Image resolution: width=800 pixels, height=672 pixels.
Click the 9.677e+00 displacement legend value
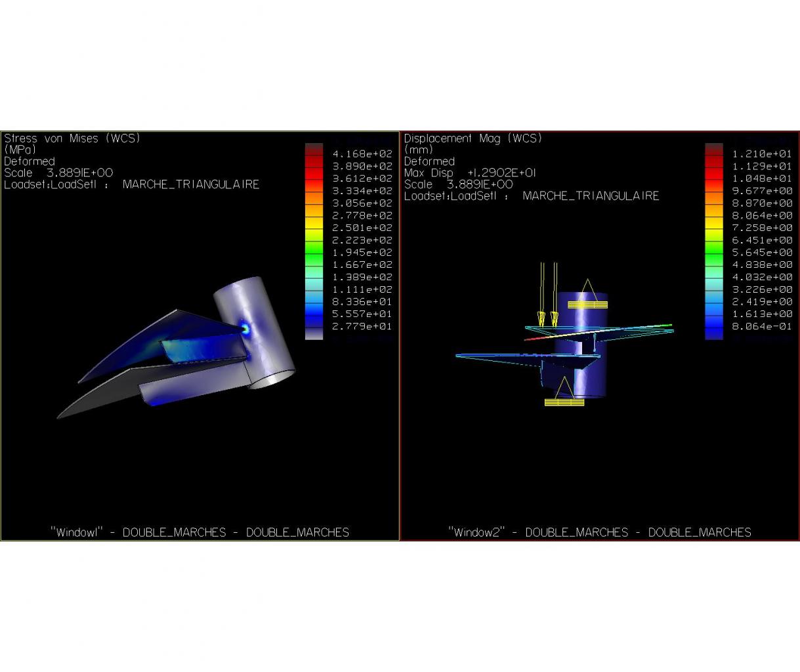[763, 191]
